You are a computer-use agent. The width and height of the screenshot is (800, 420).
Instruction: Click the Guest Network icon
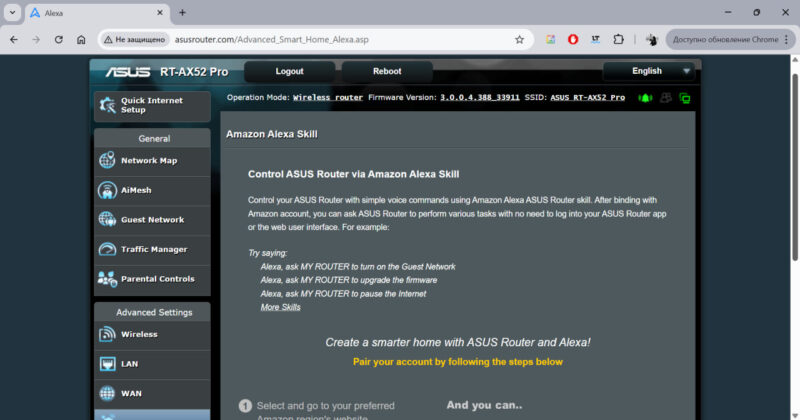coord(107,219)
